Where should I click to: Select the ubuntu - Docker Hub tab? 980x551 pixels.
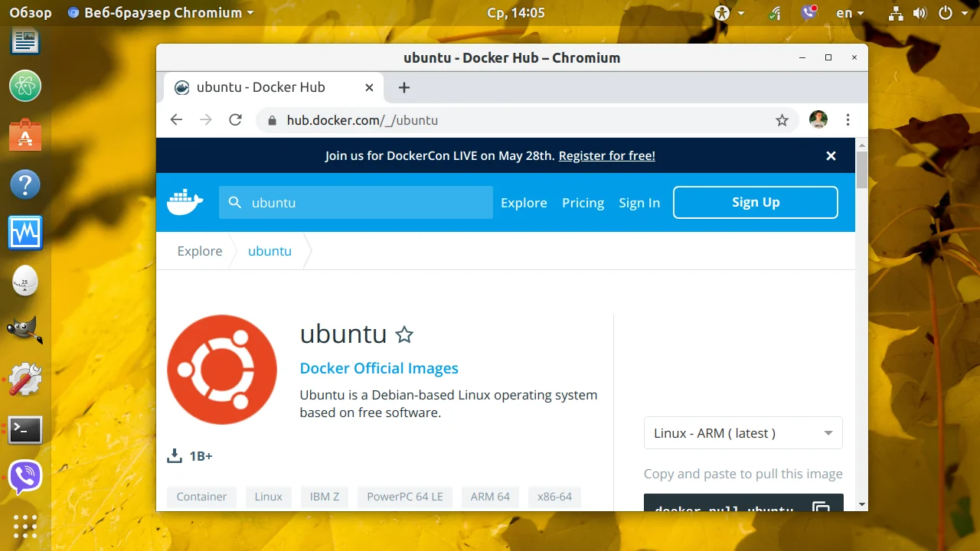tap(274, 87)
